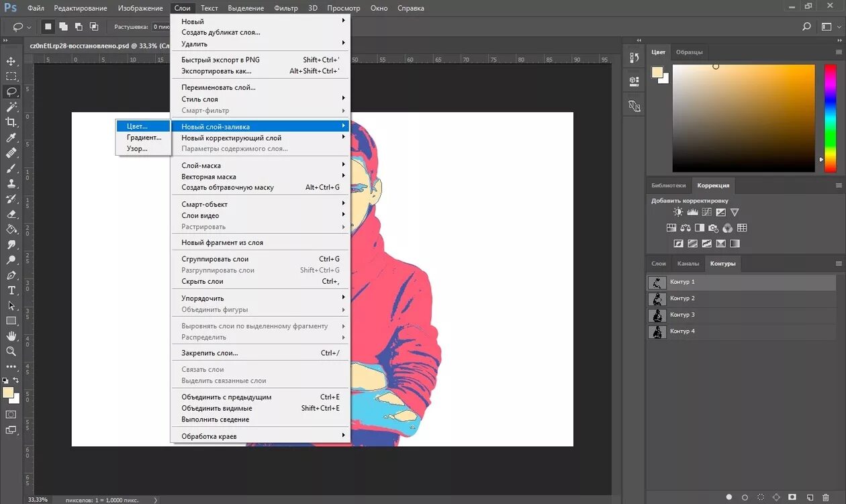
Task: Open the Paths panel flyout menu
Action: click(x=839, y=264)
